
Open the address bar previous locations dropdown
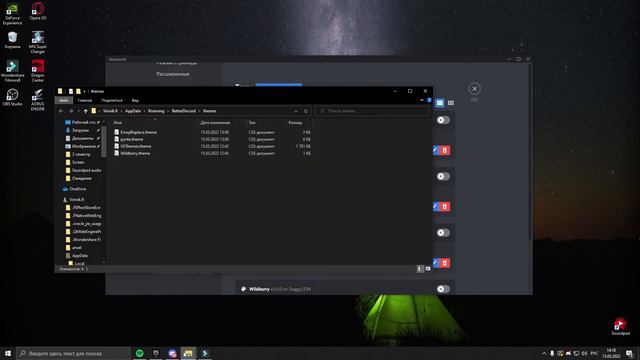296,111
